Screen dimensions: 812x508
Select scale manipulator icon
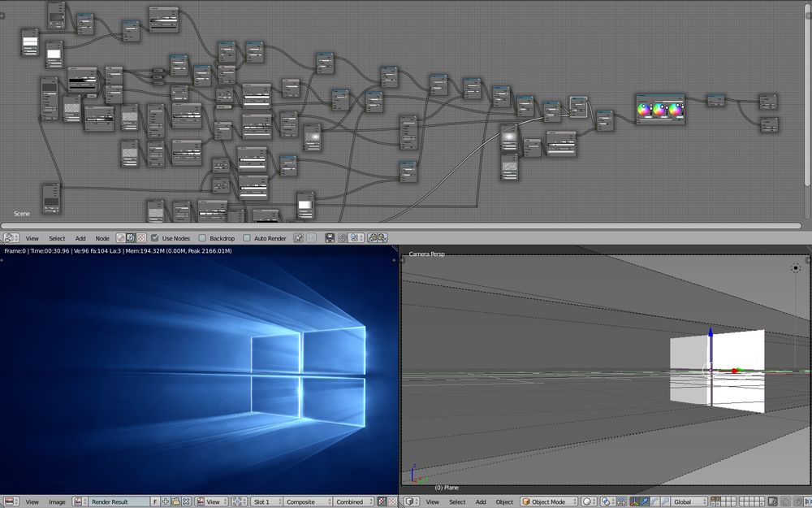tap(665, 501)
